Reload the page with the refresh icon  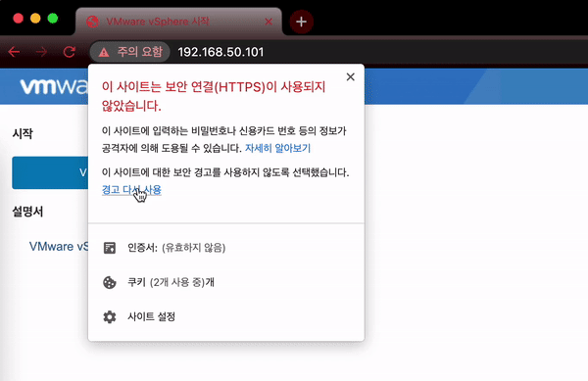69,52
